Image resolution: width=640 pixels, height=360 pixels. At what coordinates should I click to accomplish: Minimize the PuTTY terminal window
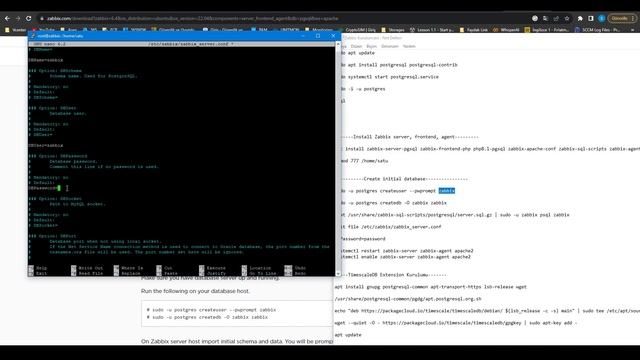(x=303, y=36)
